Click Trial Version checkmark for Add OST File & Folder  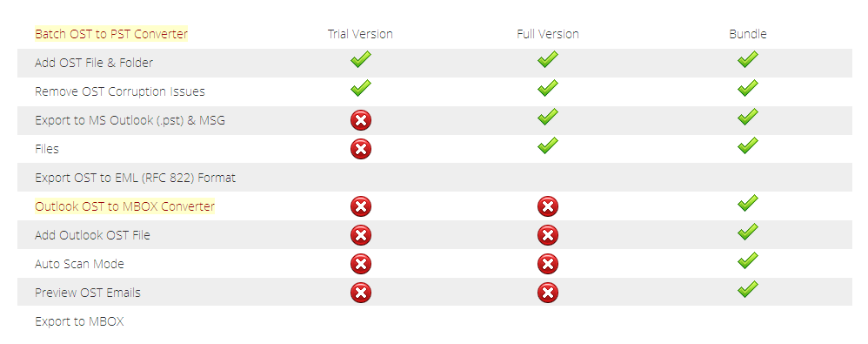click(x=360, y=60)
